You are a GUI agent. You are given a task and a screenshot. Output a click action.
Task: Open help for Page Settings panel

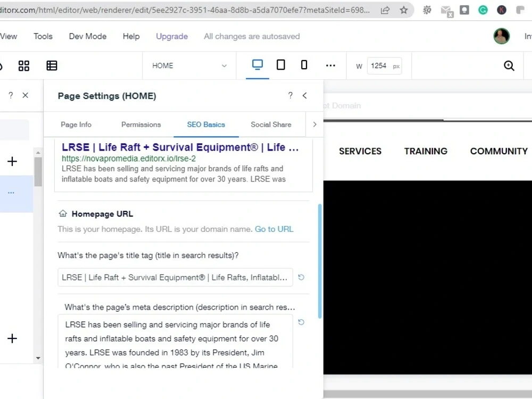pyautogui.click(x=290, y=95)
